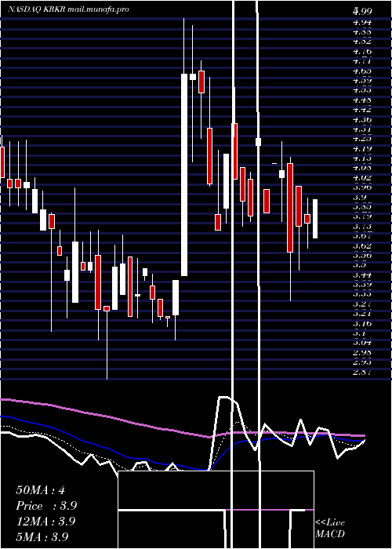Click the 4.42 price axis label
Image resolution: width=392 pixels, height=549 pixels.
[x=362, y=110]
